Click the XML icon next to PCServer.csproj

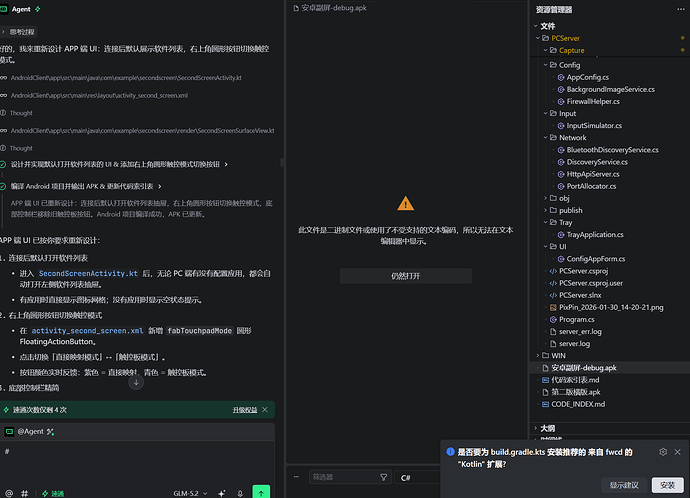click(x=553, y=271)
